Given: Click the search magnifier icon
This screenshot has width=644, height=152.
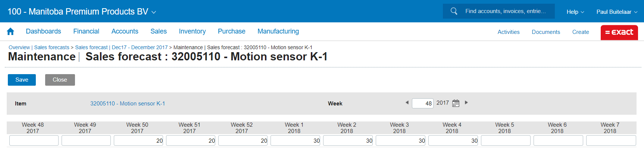Looking at the screenshot, I should click(454, 11).
